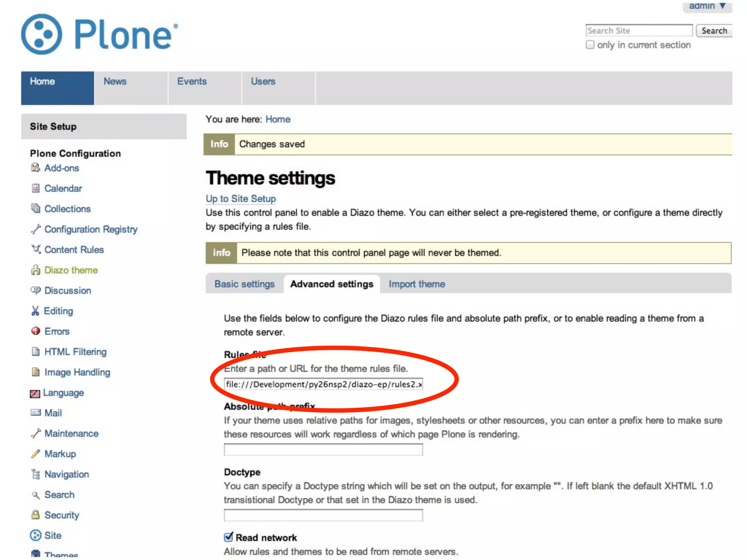
Task: Focus the Search Site text box
Action: click(x=639, y=31)
